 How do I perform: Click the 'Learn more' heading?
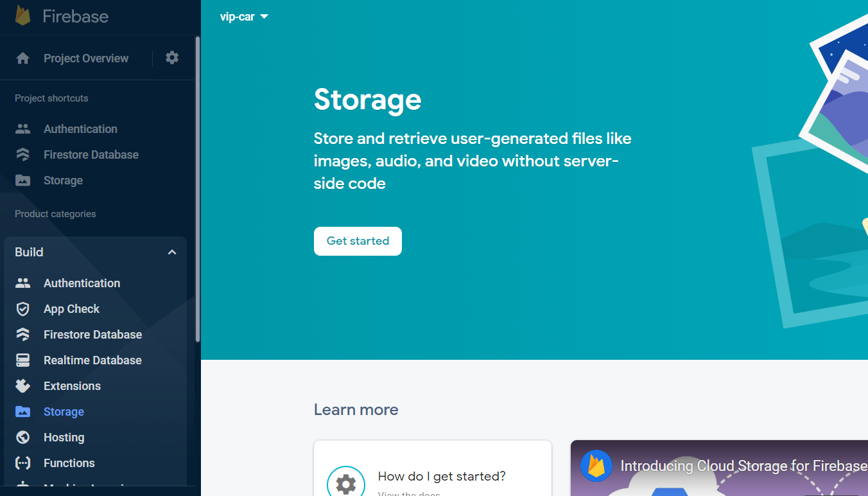356,409
